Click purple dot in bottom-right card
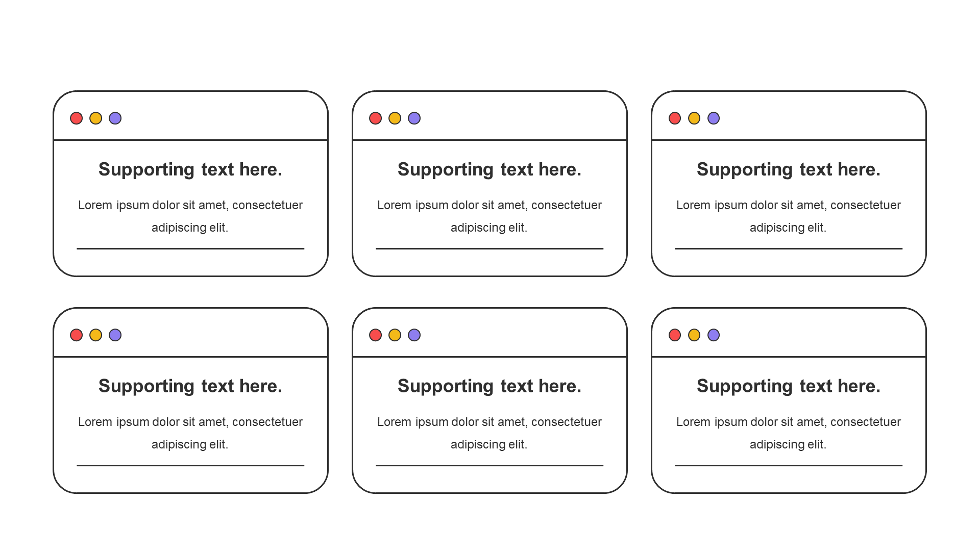Screen dimensions: 980x551 [x=714, y=335]
